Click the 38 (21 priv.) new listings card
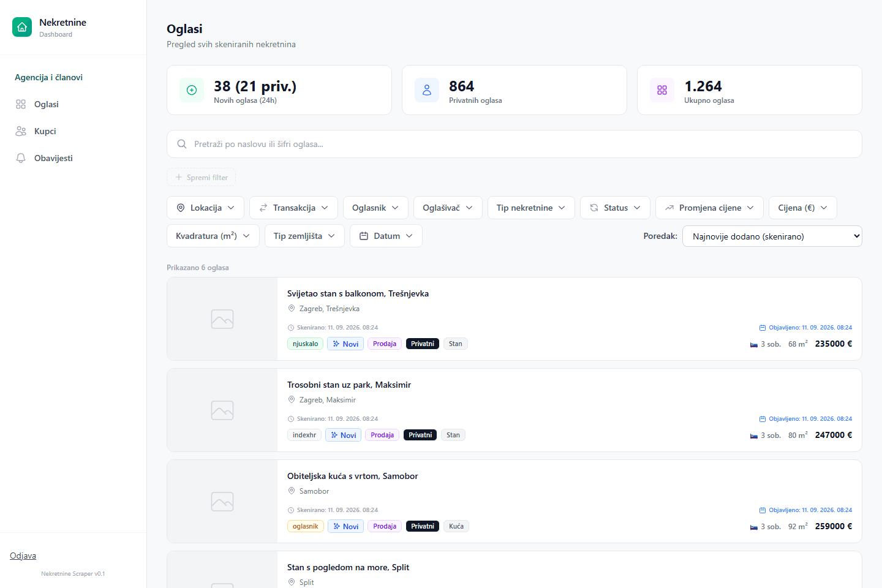The height and width of the screenshot is (588, 882). [x=279, y=90]
